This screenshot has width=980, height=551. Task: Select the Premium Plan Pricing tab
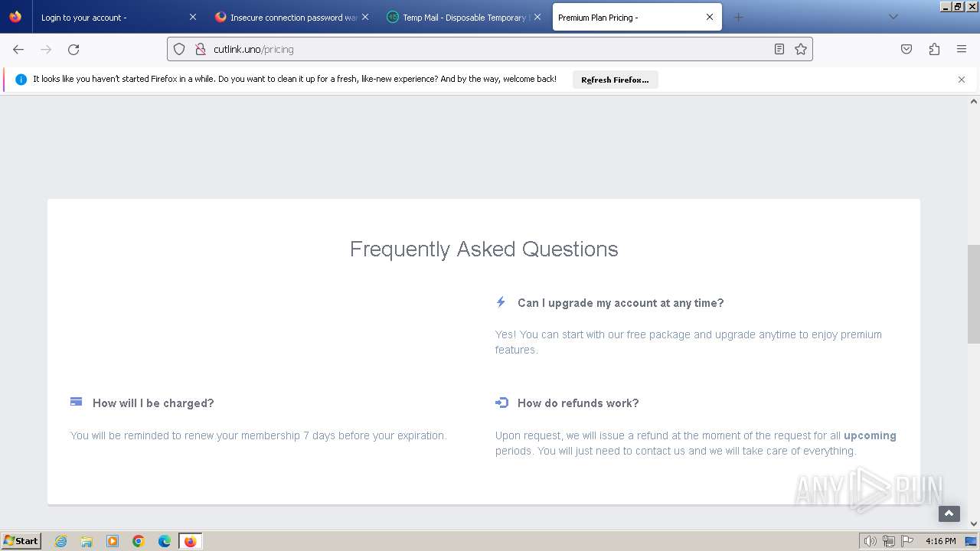637,17
